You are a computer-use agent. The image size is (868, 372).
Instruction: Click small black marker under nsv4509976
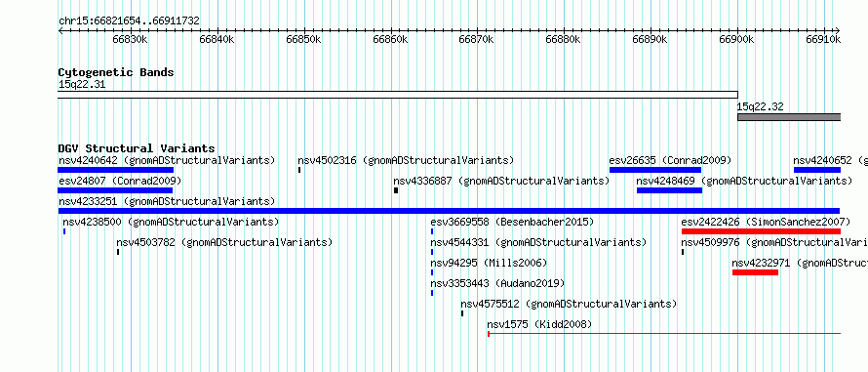[683, 252]
